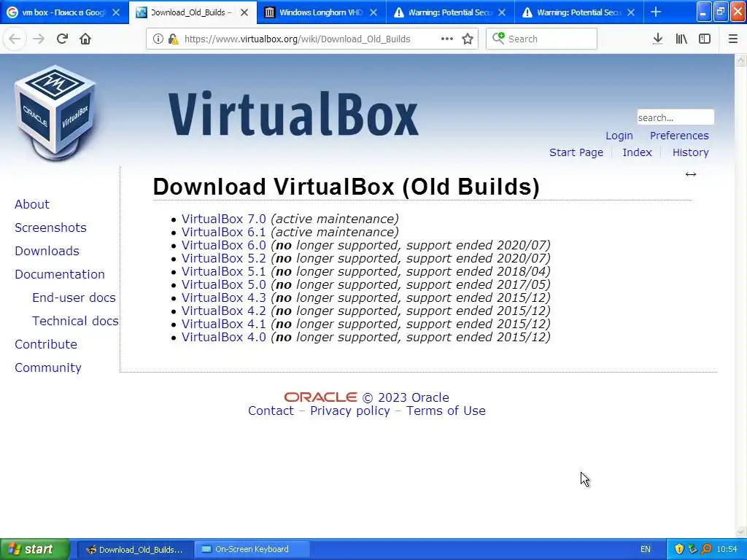
Task: Reload the page with the refresh icon
Action: (62, 39)
